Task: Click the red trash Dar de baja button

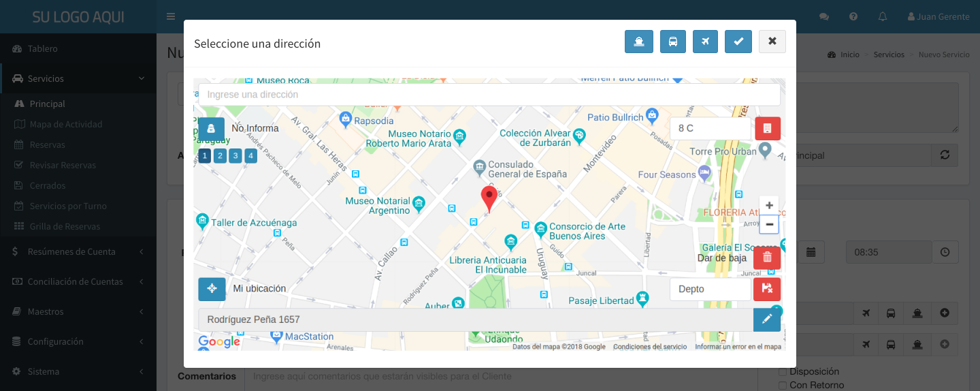Action: coord(767,257)
